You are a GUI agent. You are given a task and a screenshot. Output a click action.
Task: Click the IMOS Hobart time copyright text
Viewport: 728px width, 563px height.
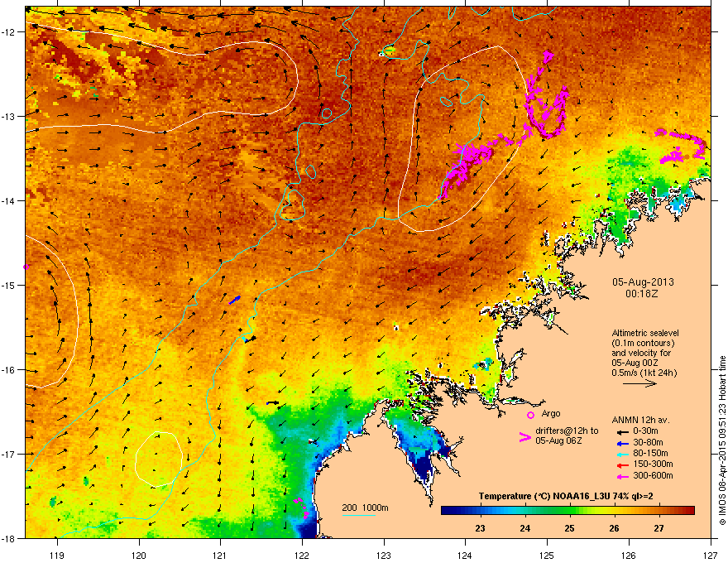click(722, 440)
